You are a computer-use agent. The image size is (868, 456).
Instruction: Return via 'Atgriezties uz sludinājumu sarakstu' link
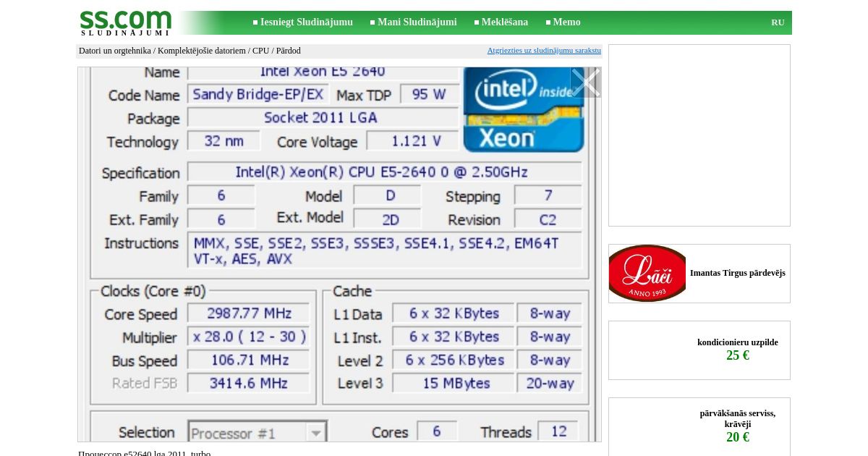click(x=544, y=51)
